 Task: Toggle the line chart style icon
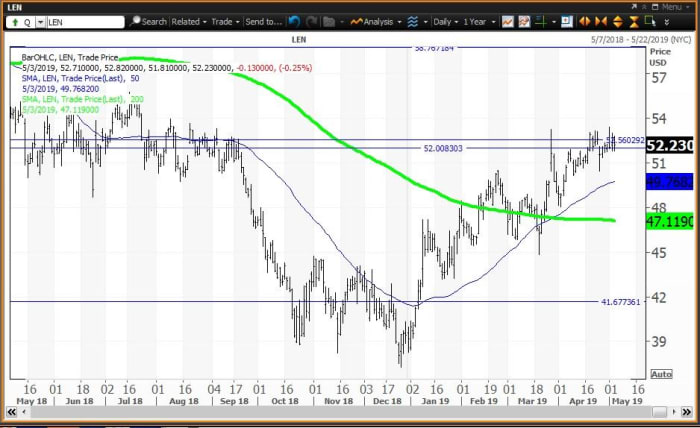509,21
